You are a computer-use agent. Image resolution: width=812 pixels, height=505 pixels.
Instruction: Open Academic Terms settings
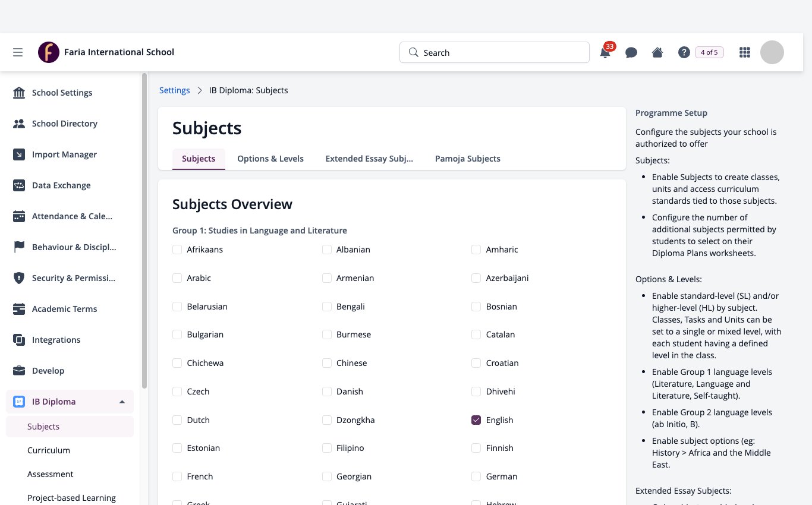click(x=70, y=309)
